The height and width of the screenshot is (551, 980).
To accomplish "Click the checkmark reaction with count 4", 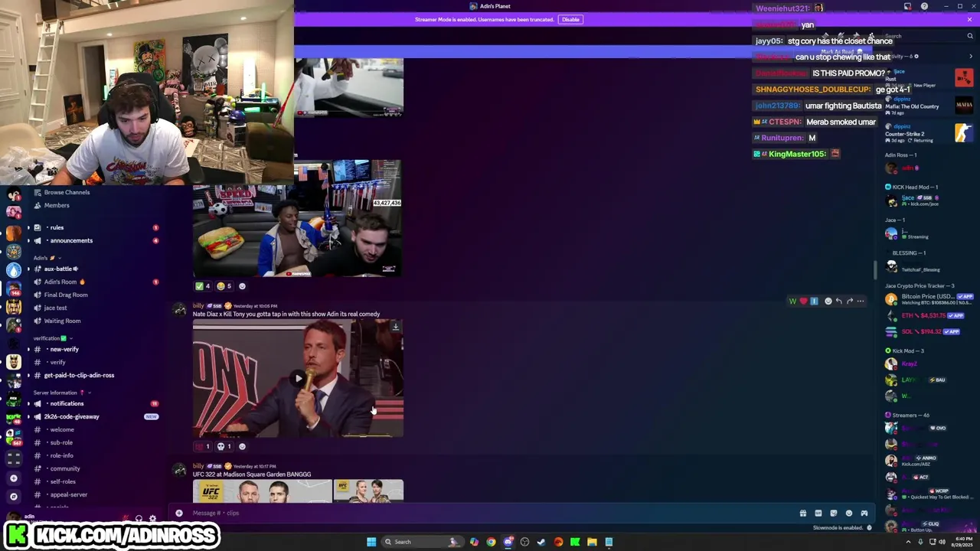I will 203,286.
